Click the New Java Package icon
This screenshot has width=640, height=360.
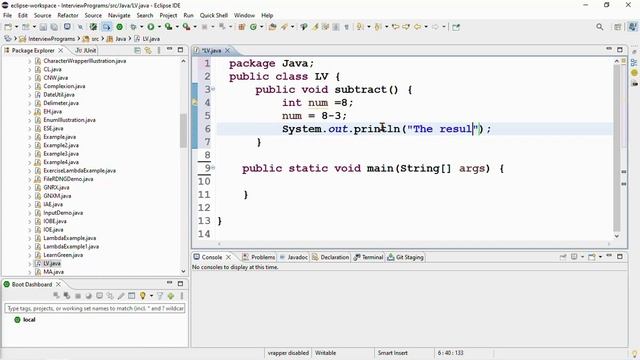[x=242, y=27]
